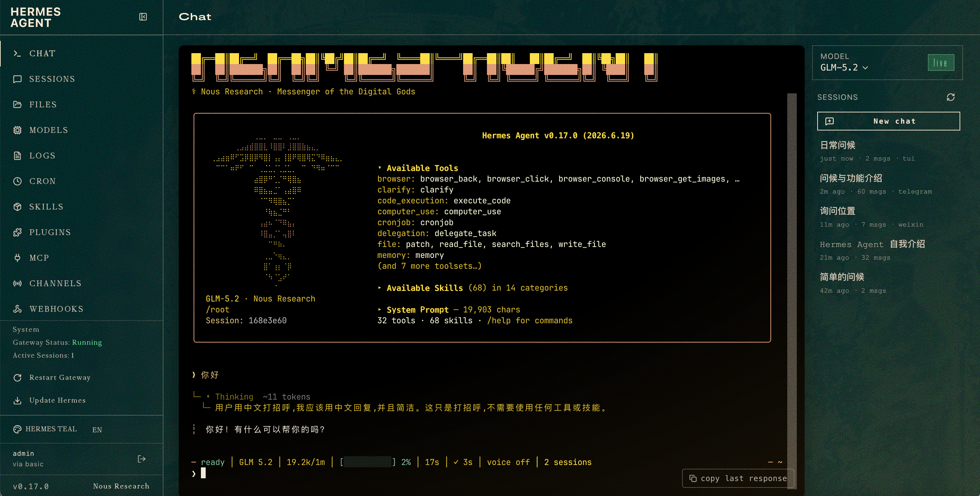Open the Sessions menu item

pos(81,79)
